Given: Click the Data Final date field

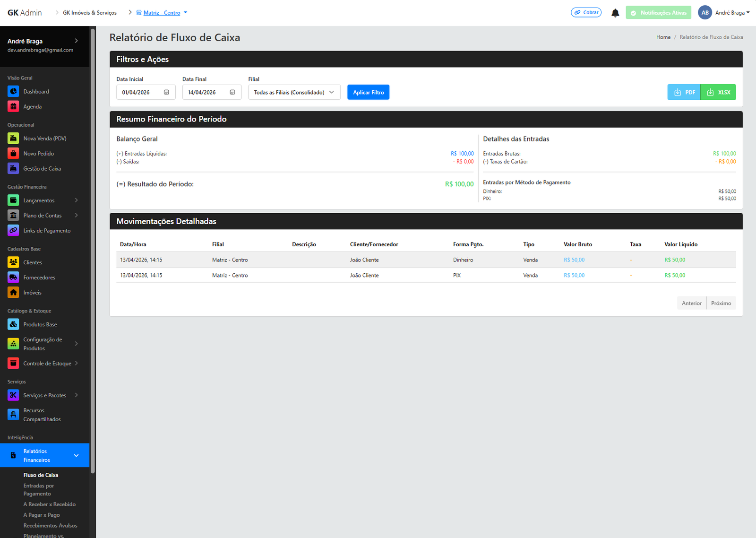Looking at the screenshot, I should click(x=207, y=92).
